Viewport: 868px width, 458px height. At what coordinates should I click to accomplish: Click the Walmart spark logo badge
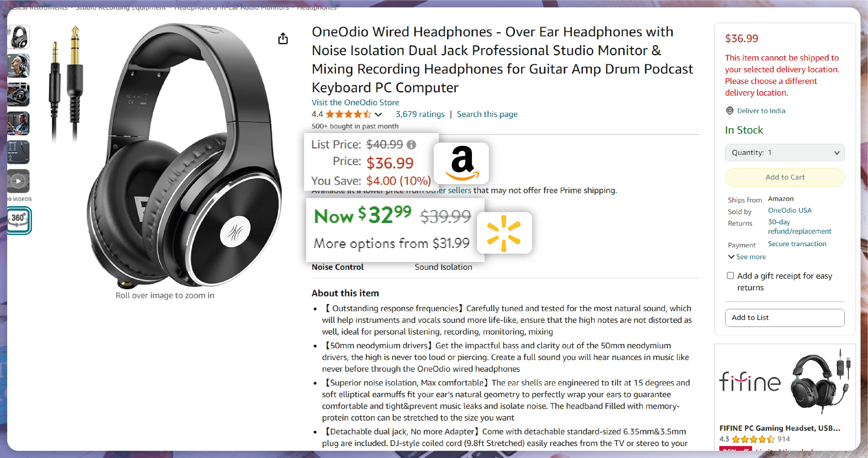click(x=504, y=233)
